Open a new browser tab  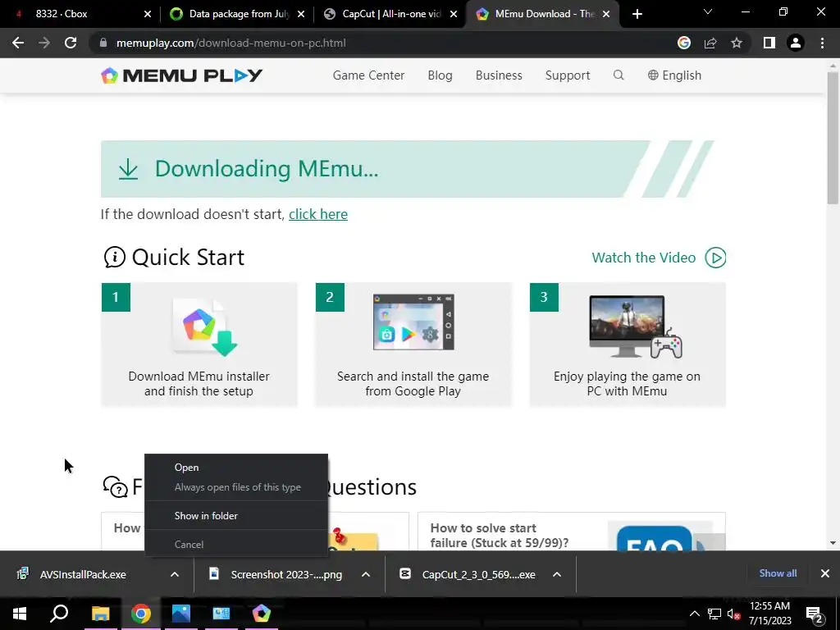click(x=637, y=14)
